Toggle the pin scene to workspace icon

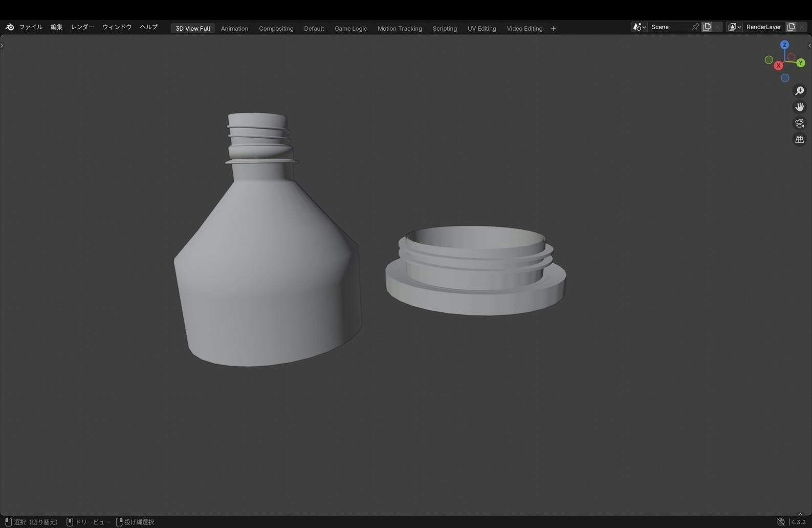tap(695, 27)
